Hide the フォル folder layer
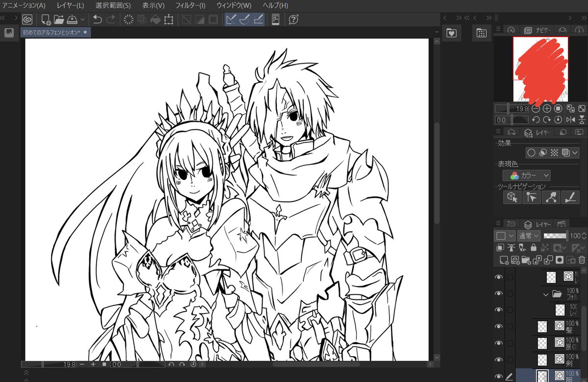This screenshot has height=382, width=588. coord(499,293)
